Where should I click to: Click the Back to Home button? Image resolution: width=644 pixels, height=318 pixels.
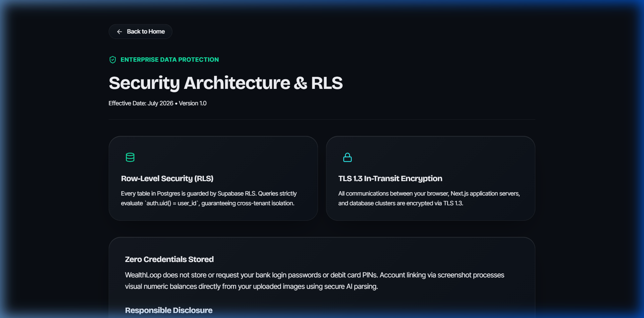coord(140,32)
